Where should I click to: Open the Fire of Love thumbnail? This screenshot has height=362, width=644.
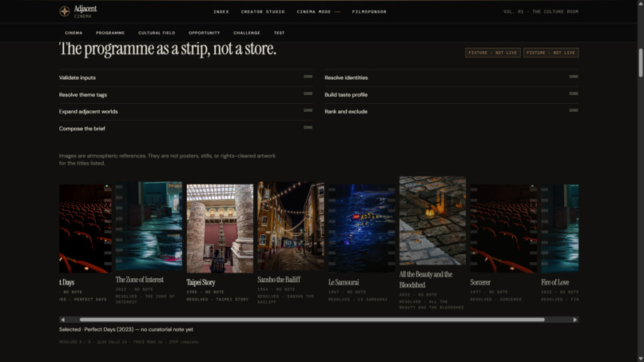pyautogui.click(x=560, y=229)
